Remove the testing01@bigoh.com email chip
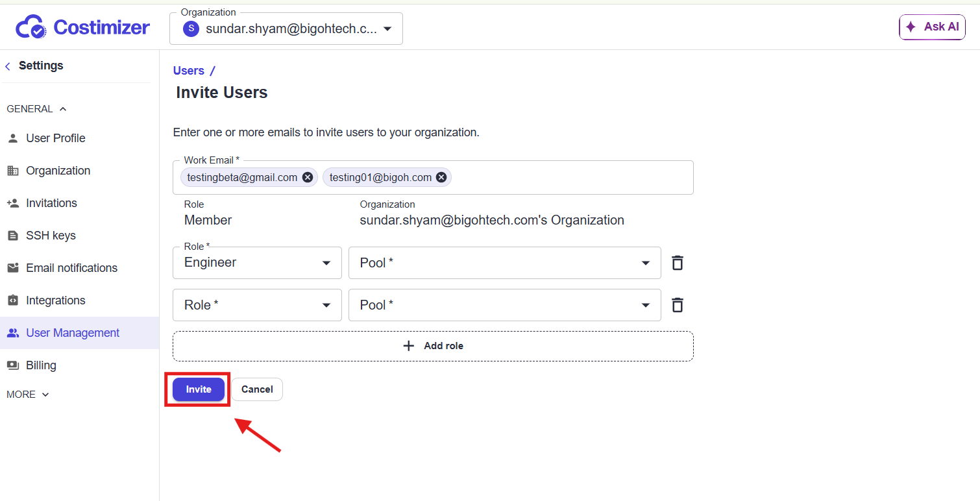 tap(441, 177)
